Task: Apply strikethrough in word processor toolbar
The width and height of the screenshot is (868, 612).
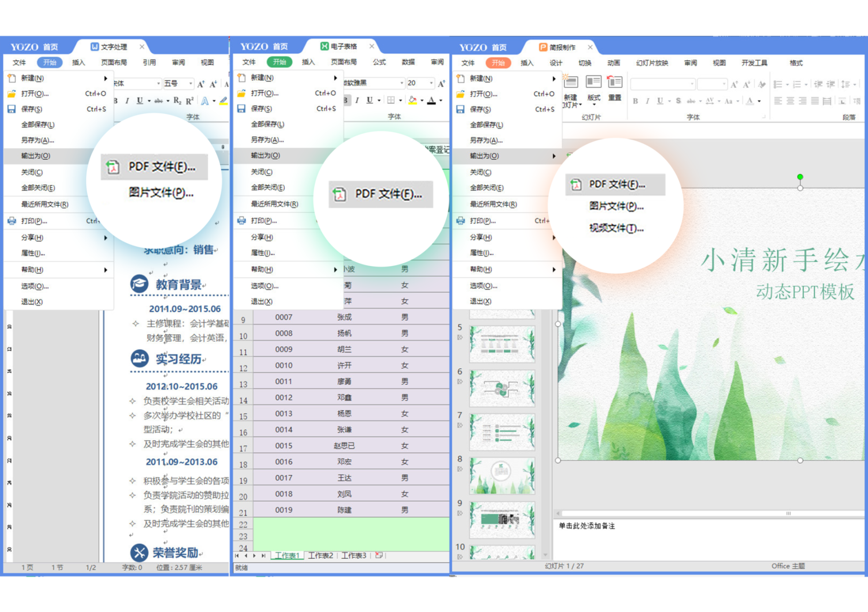Action: [159, 101]
